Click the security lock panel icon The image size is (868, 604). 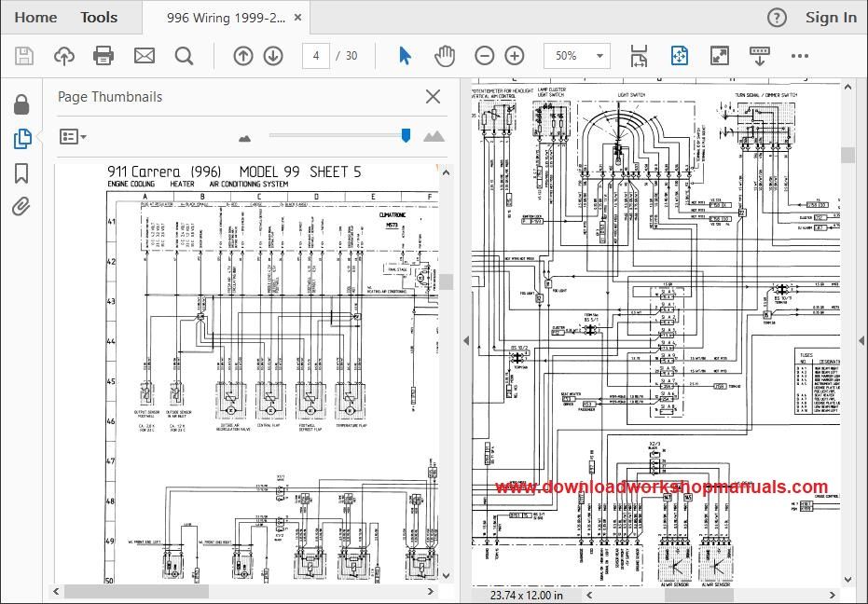tap(21, 104)
